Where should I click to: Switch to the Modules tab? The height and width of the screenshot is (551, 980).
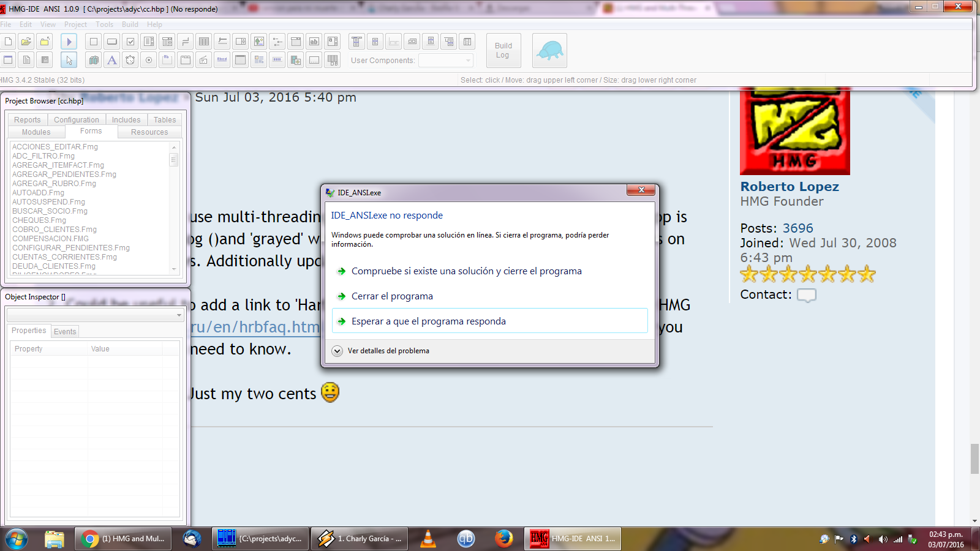click(x=36, y=132)
